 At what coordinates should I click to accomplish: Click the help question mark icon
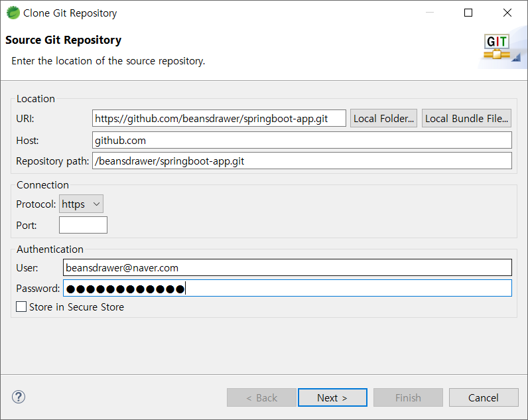19,397
